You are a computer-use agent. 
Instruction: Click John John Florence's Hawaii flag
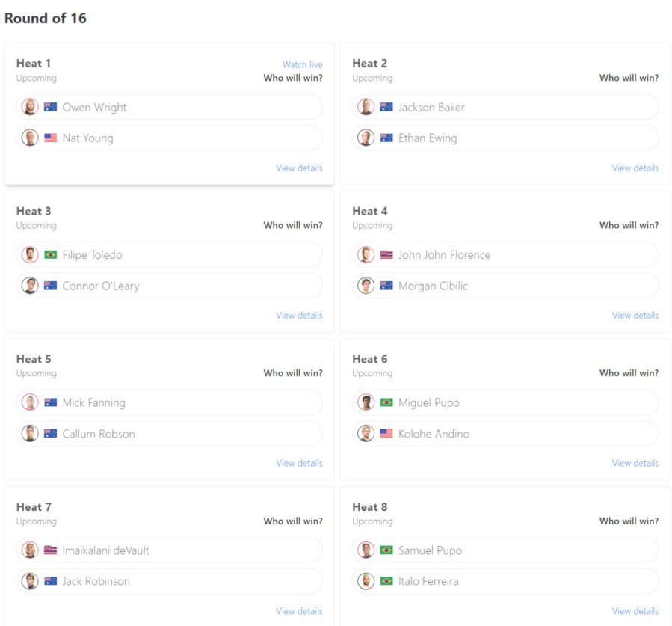pyautogui.click(x=386, y=255)
